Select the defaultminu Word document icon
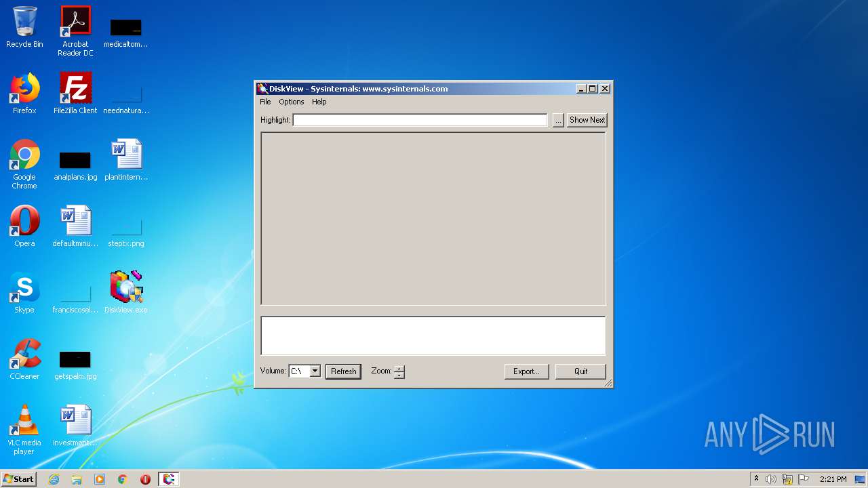868x488 pixels. [75, 226]
